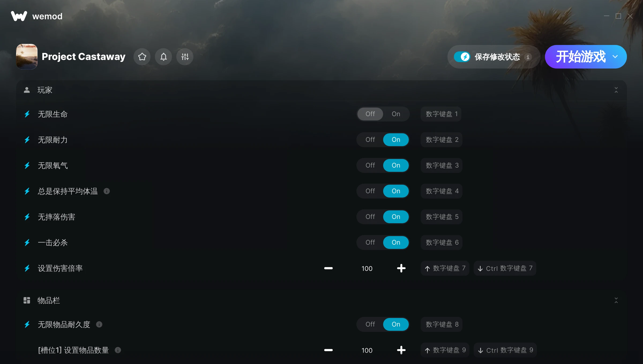Click the 数字键盘 6 hotkey for 一击必杀

point(442,242)
